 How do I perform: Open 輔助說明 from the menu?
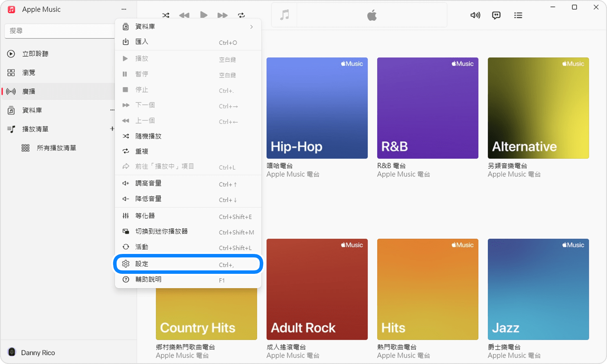(x=188, y=279)
